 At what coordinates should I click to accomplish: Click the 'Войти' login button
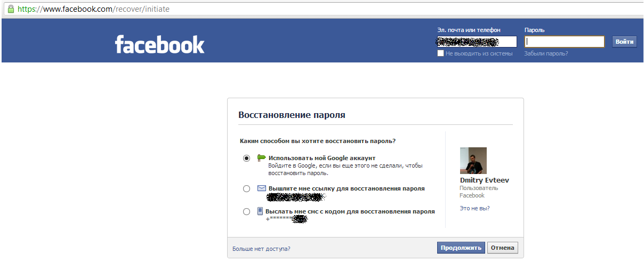click(x=624, y=42)
